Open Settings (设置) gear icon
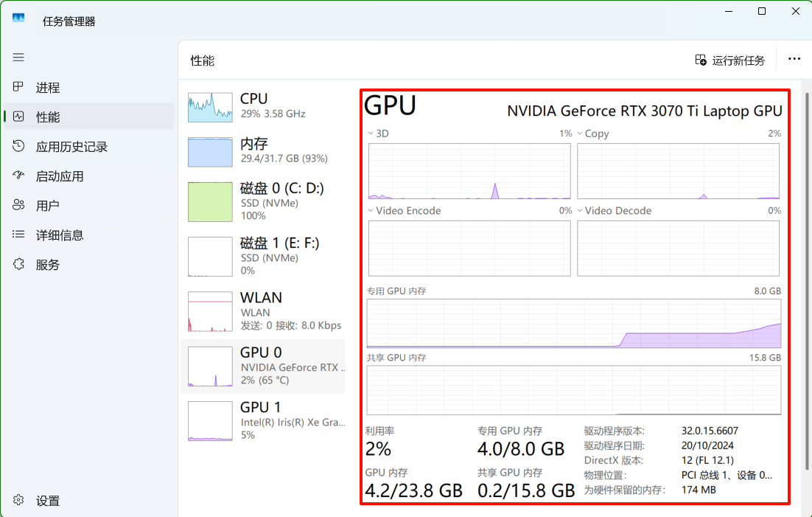The width and height of the screenshot is (812, 517). [18, 501]
